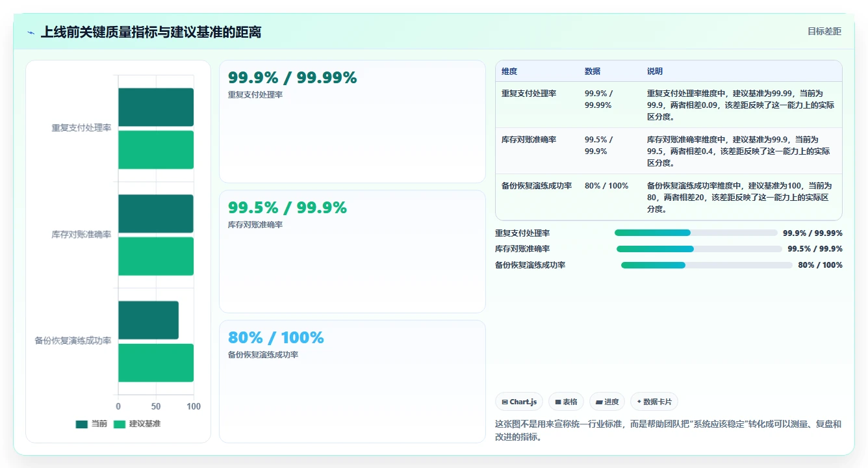The image size is (868, 468).
Task: Click the 50 tick label on chart axis
Action: [156, 406]
